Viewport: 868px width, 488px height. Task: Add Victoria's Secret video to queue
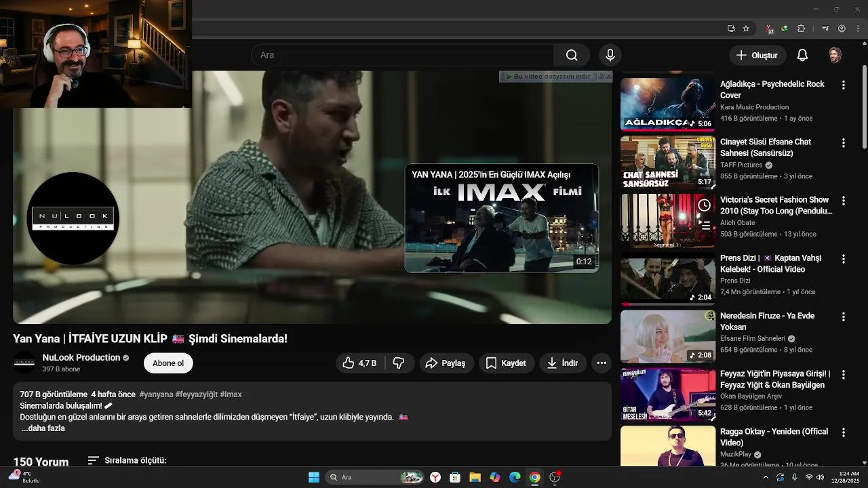(705, 225)
